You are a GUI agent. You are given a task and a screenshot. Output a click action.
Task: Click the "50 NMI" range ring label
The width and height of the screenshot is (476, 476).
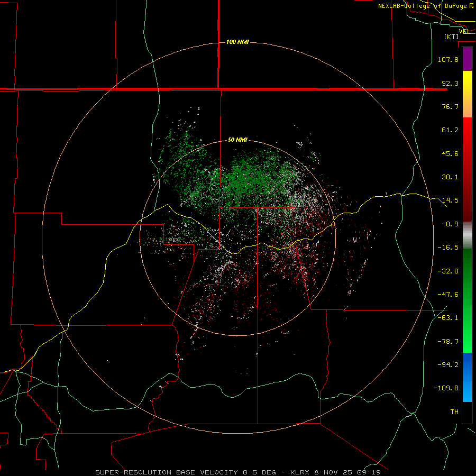click(237, 140)
